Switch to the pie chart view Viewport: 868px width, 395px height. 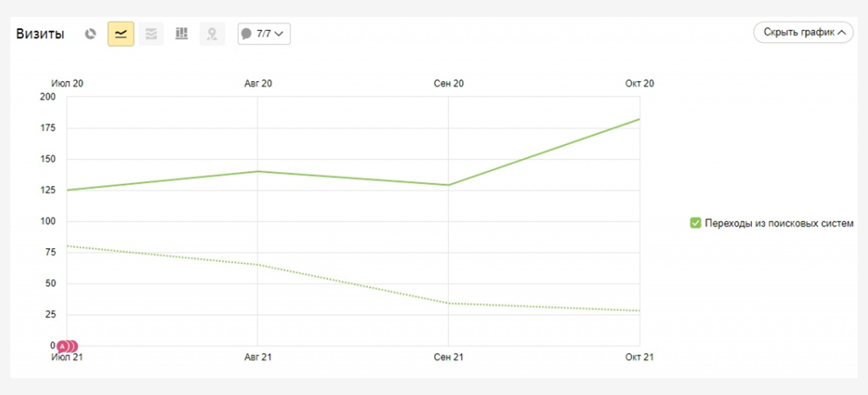(91, 34)
